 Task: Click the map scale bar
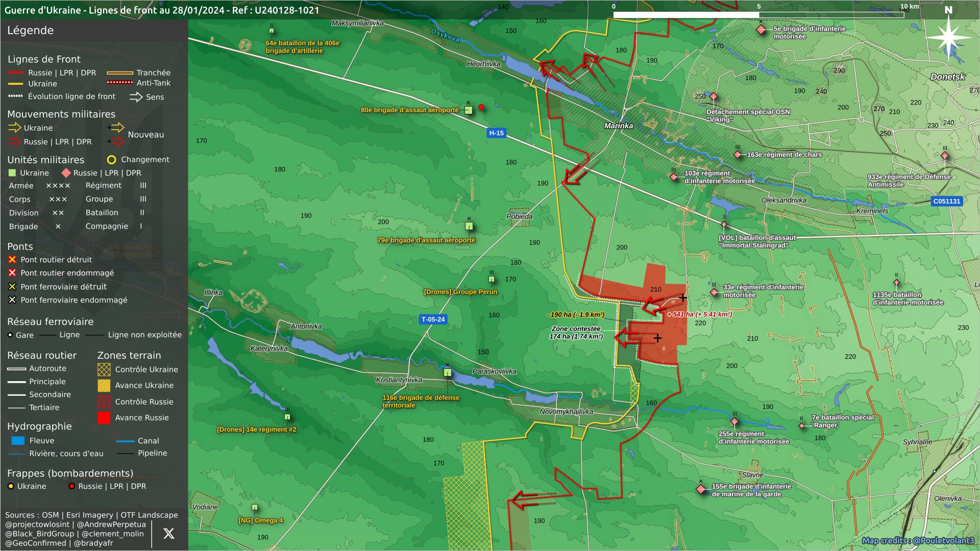(758, 15)
